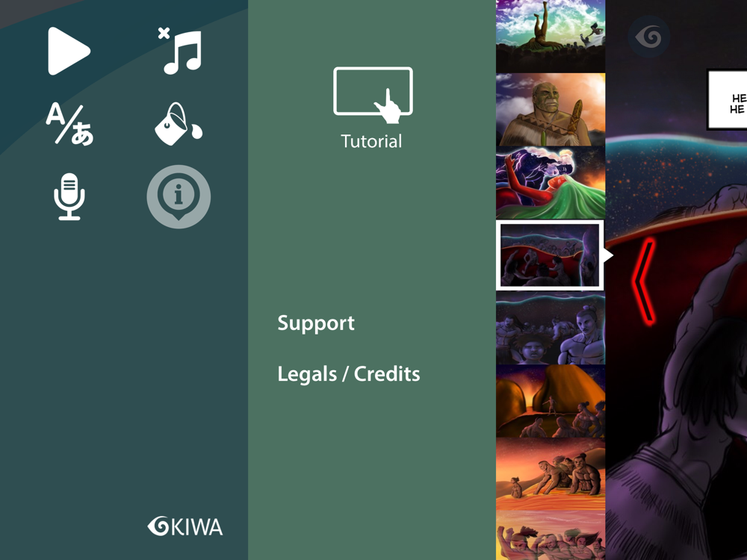Select the bottom partially visible thumbnail

pyautogui.click(x=551, y=535)
